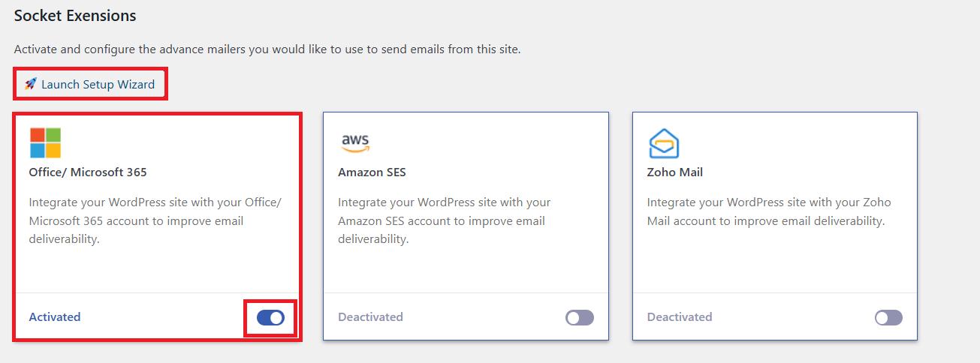Click the Zoho Mail description text

(768, 211)
